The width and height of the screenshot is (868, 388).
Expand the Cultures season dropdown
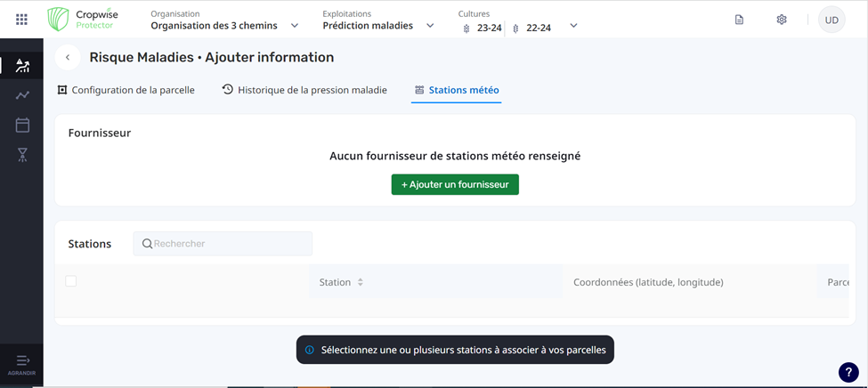tap(573, 26)
